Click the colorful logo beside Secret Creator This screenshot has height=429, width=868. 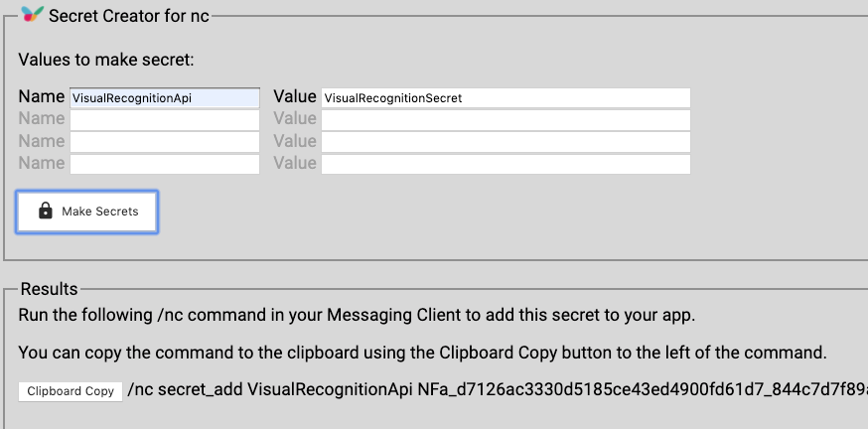[32, 14]
